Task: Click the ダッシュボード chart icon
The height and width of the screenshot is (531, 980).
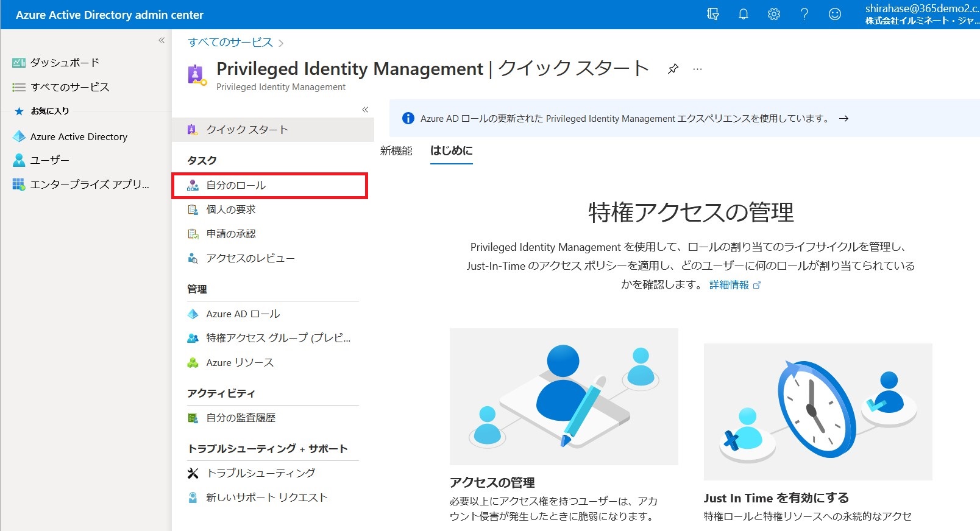Action: click(19, 63)
